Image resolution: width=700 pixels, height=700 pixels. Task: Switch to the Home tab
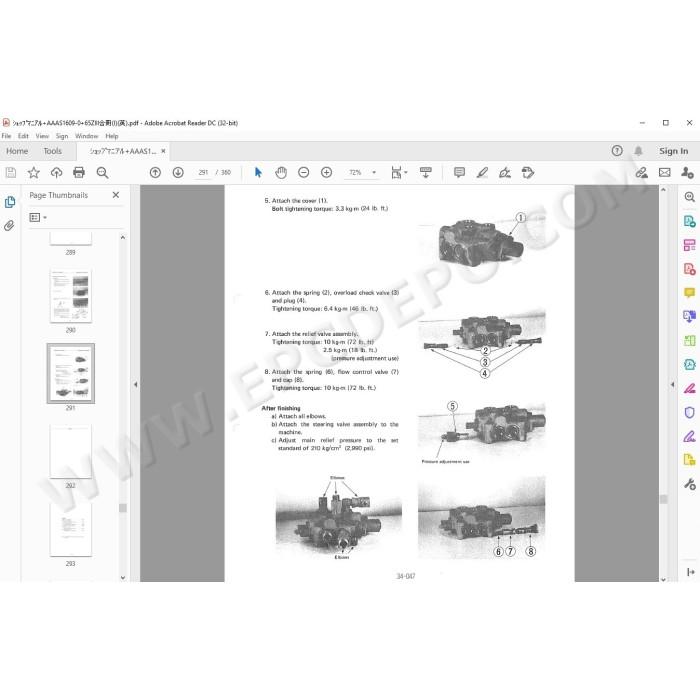[17, 151]
